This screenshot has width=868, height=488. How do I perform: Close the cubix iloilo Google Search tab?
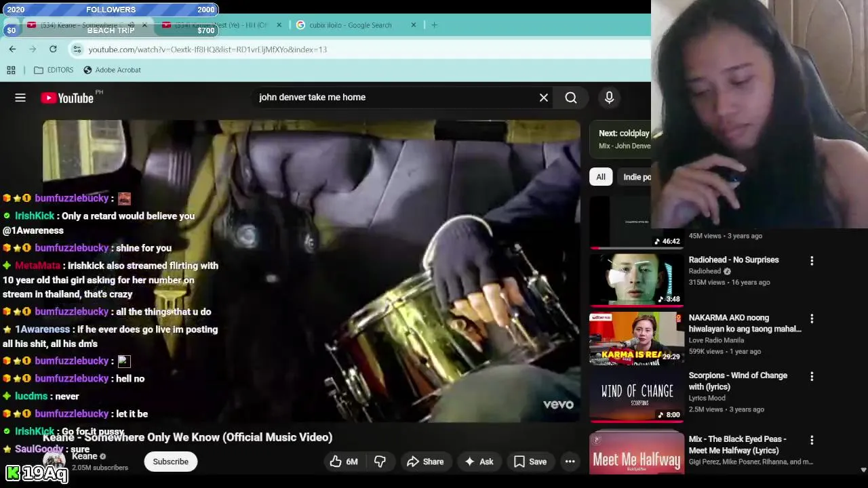coord(414,25)
